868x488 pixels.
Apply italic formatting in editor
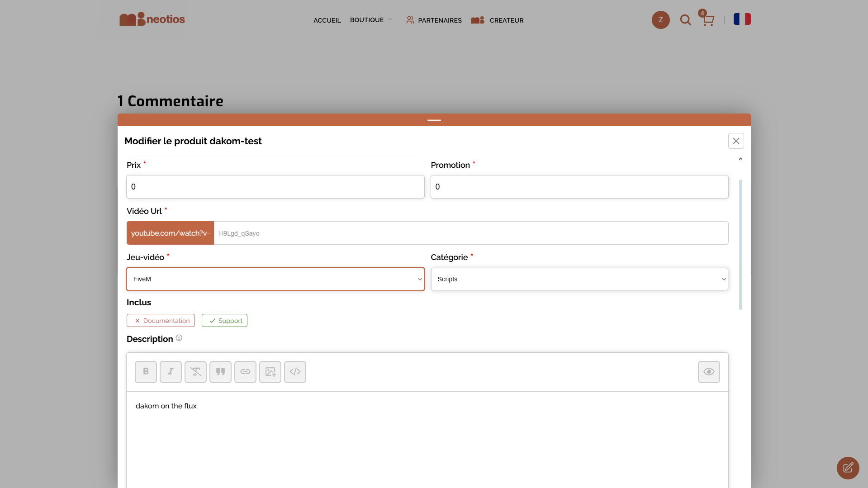[171, 372]
